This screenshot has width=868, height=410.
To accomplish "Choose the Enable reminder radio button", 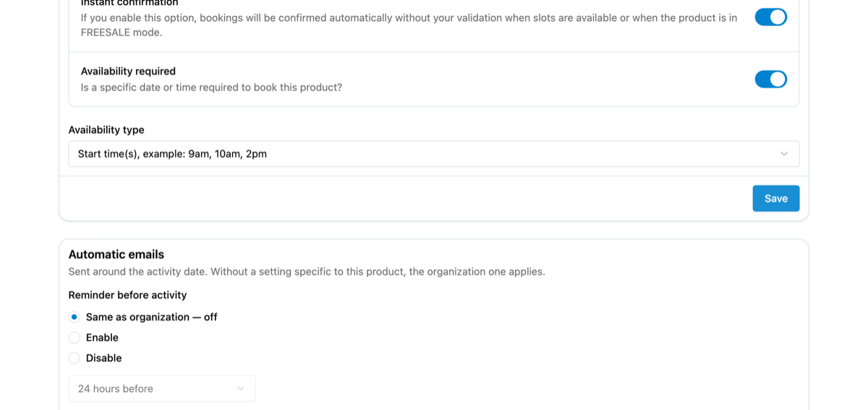I will [x=74, y=338].
